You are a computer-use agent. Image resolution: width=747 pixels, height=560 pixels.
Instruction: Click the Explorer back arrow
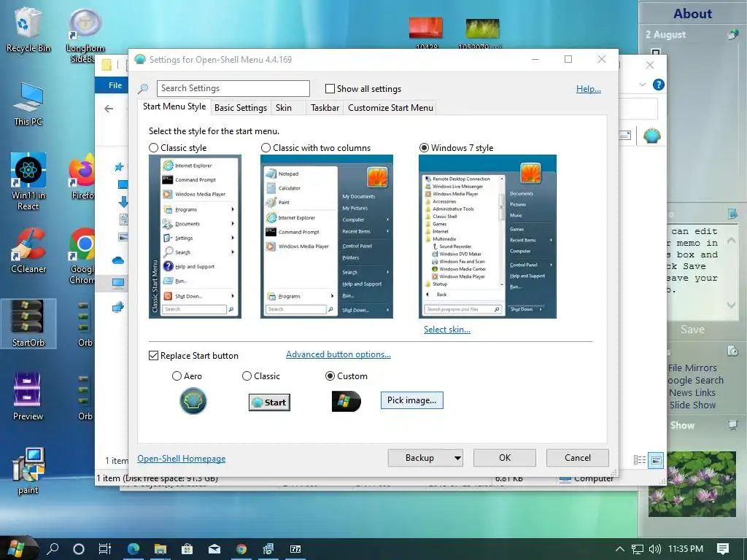coord(109,109)
